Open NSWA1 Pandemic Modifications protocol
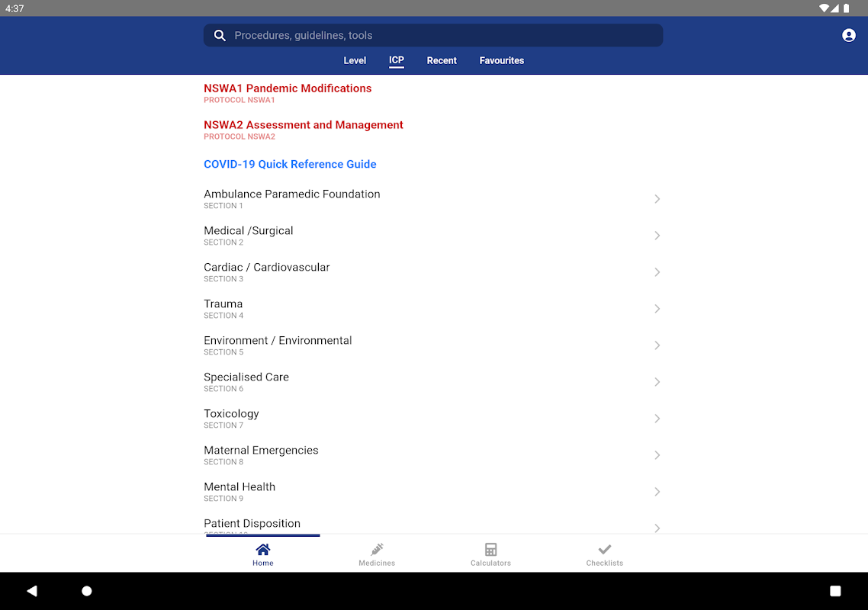Screen dimensions: 868x610 (288, 88)
